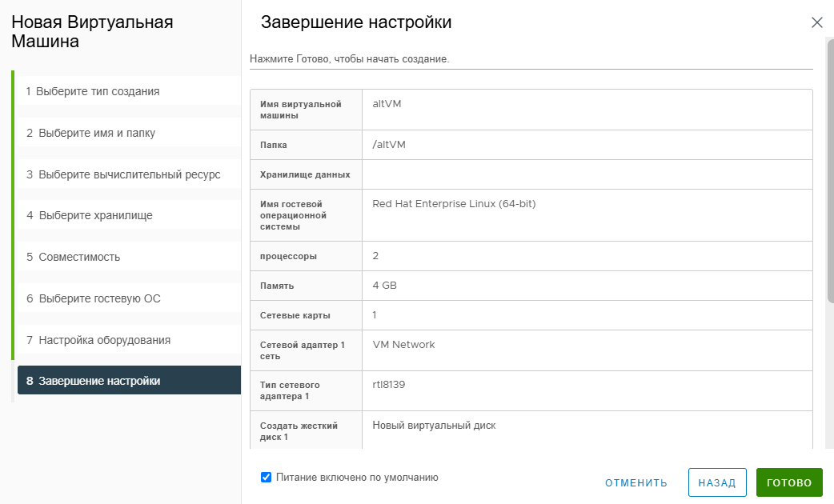Click the 'Новая Виртуальная Машина' title
This screenshot has height=504, width=834.
[92, 31]
